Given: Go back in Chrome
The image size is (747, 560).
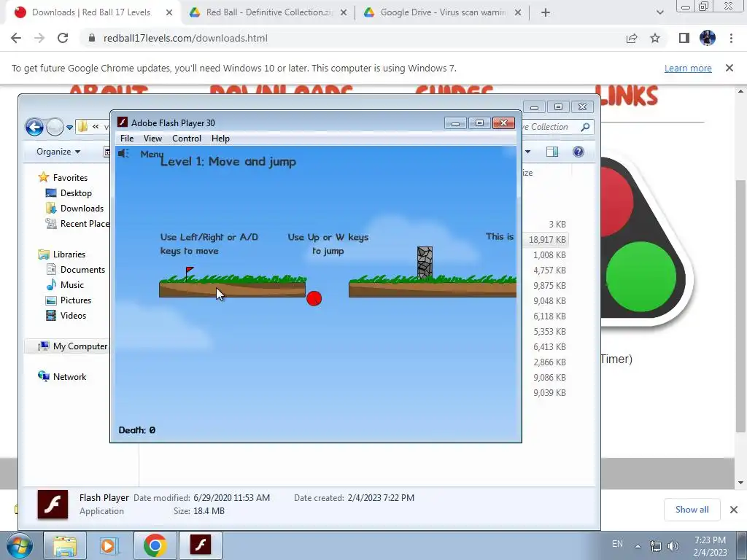Looking at the screenshot, I should [16, 38].
